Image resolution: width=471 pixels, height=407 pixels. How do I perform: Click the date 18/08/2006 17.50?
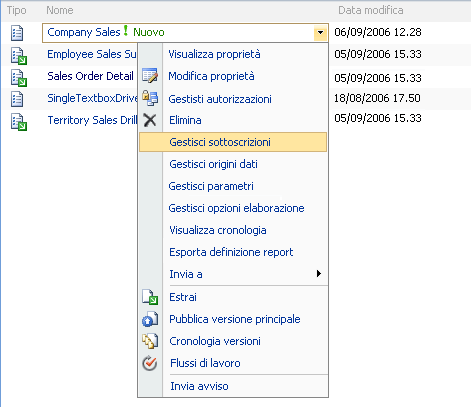pyautogui.click(x=377, y=98)
